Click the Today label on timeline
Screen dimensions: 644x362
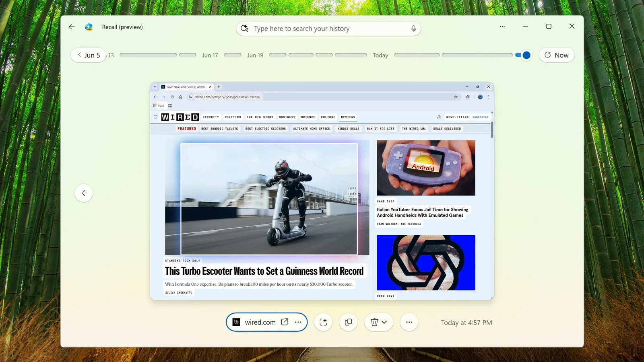380,55
